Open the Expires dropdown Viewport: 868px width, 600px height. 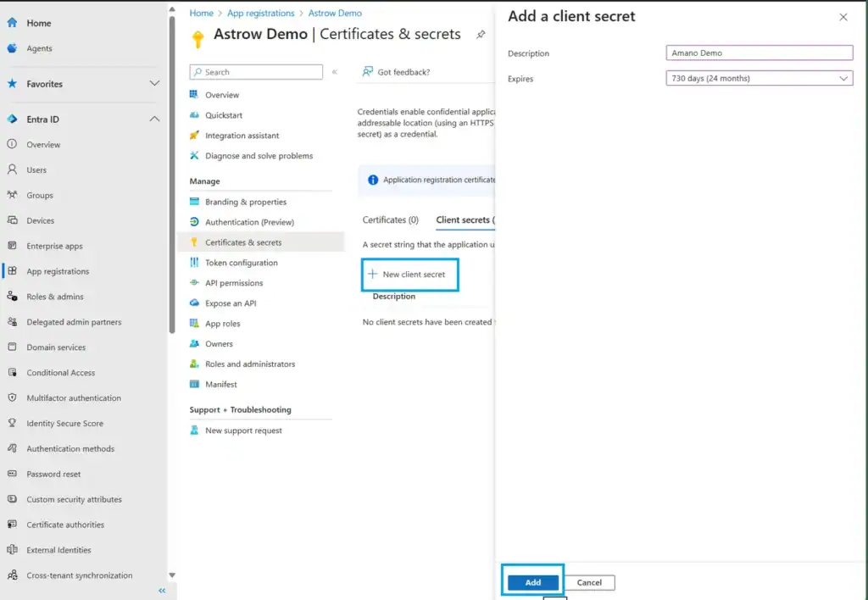pyautogui.click(x=759, y=78)
